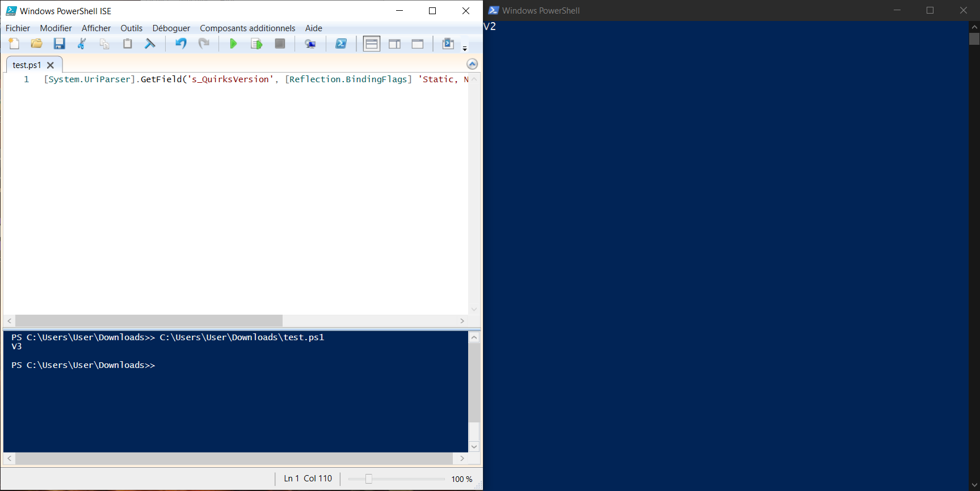This screenshot has width=980, height=491.
Task: Save the script with the floppy icon
Action: (x=60, y=44)
